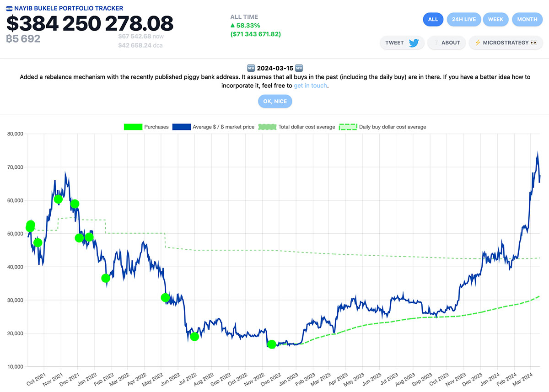The image size is (549, 392).
Task: Toggle Total dollar cost average series
Action: pos(296,127)
